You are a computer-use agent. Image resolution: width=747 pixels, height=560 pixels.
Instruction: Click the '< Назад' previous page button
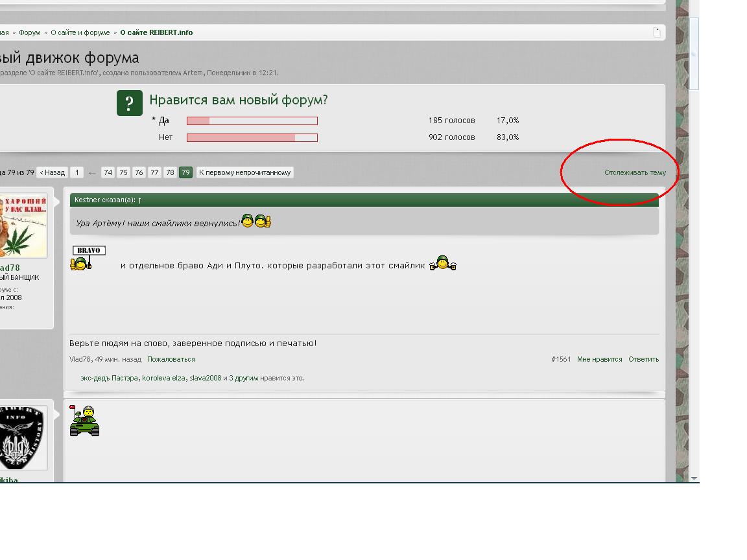pyautogui.click(x=53, y=172)
